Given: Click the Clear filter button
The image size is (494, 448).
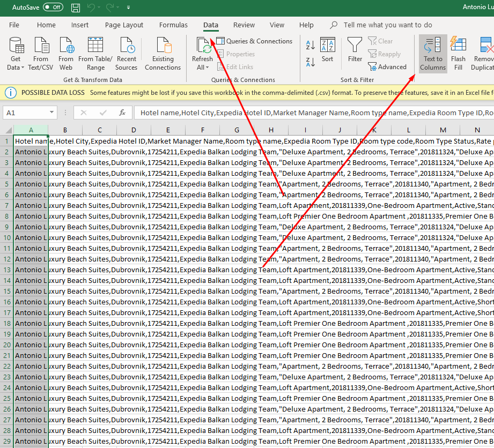Looking at the screenshot, I should pyautogui.click(x=380, y=41).
